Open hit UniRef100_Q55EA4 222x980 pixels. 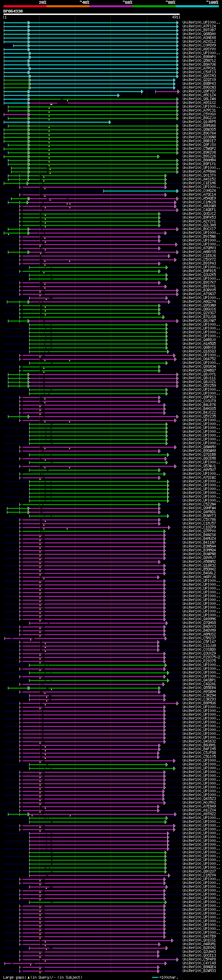[199, 688]
